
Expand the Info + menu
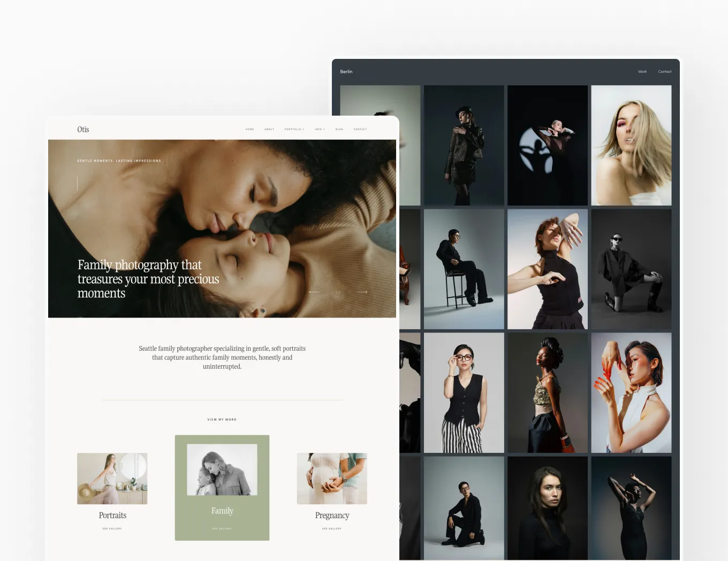pyautogui.click(x=320, y=130)
